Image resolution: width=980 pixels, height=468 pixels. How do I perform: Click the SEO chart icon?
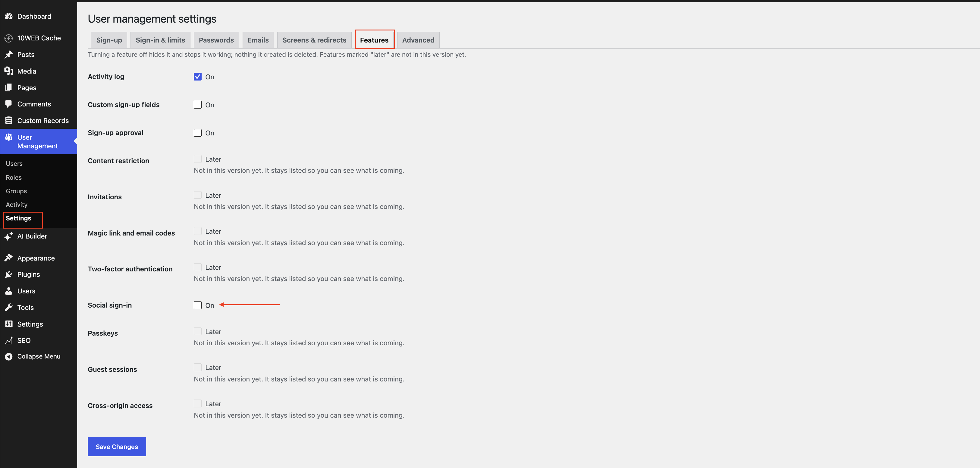8,340
